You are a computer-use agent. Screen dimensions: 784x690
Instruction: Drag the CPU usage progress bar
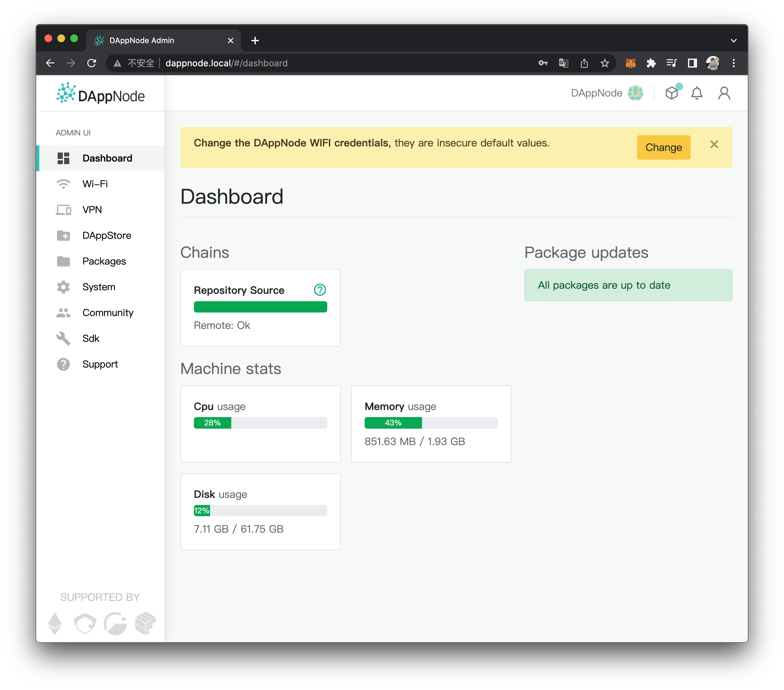(x=260, y=422)
